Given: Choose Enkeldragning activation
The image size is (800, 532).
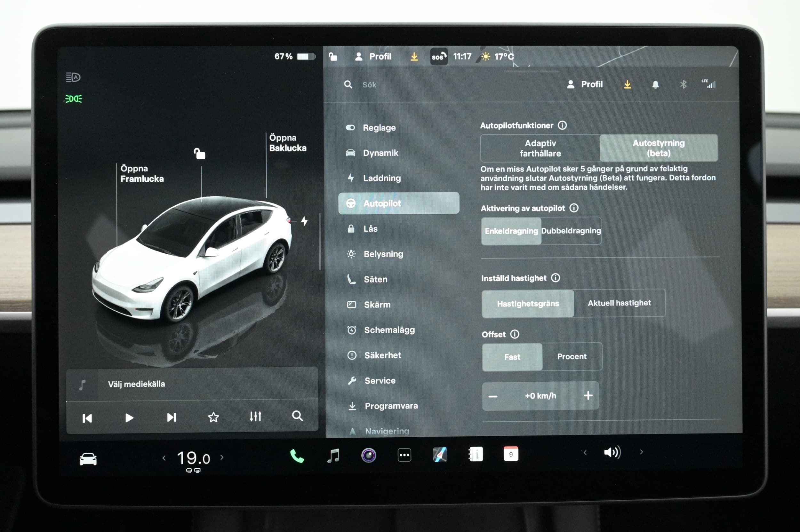Looking at the screenshot, I should 511,231.
